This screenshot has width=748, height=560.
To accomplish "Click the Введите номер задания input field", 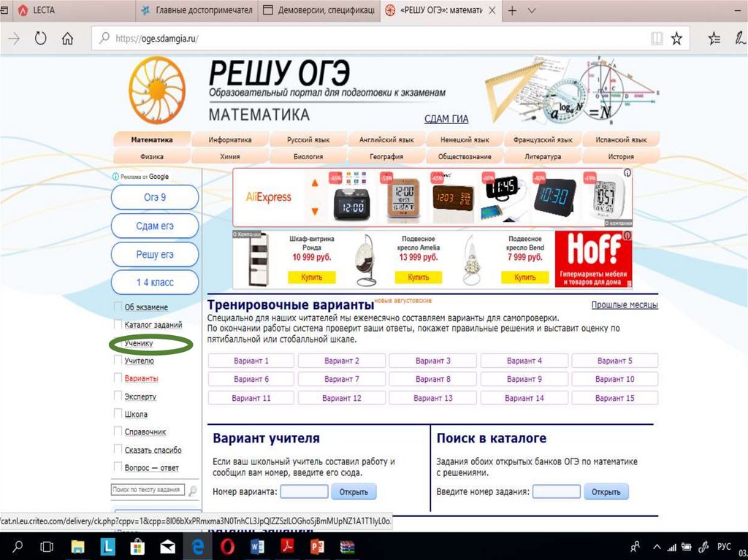I will 556,491.
